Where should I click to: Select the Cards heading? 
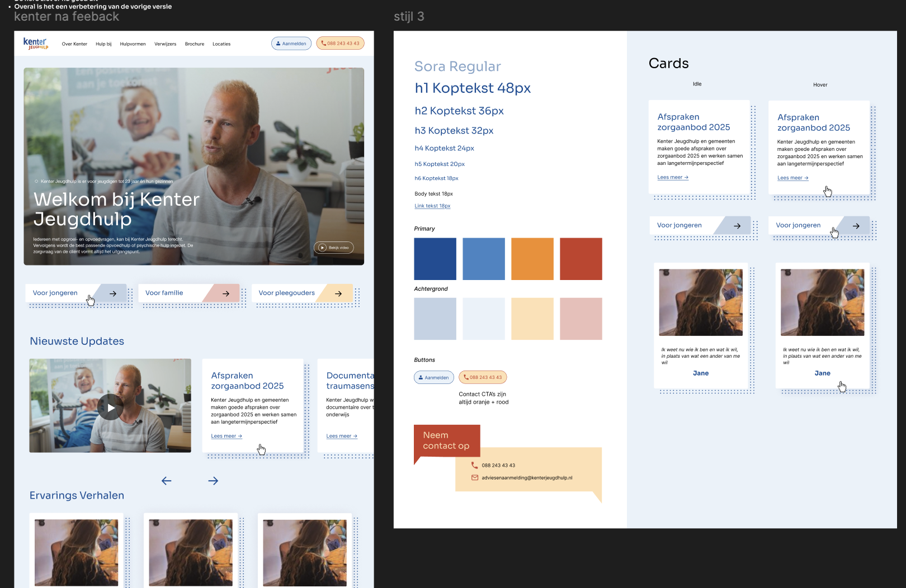[x=668, y=63]
